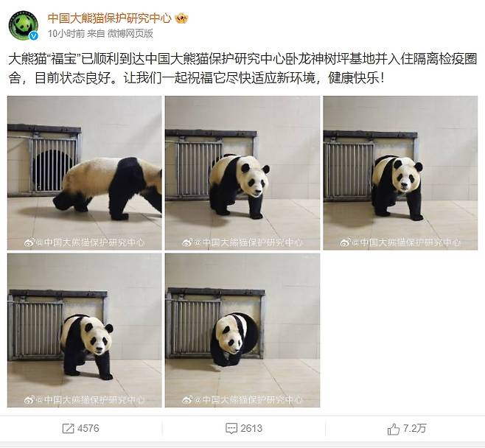Click the 微博网页版 source link
Viewport: 485px width, 448px height.
(x=130, y=33)
